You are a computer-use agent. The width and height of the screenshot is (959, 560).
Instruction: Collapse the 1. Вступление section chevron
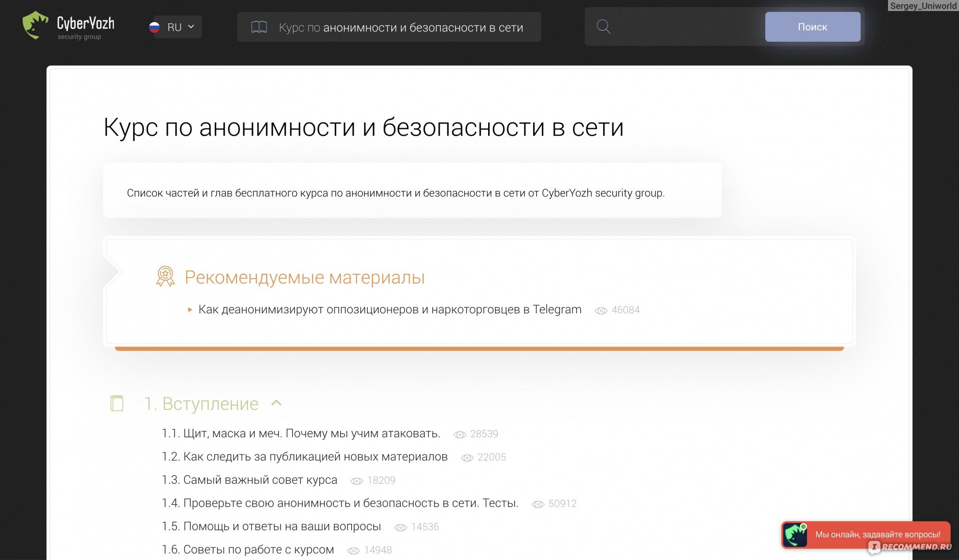(276, 403)
